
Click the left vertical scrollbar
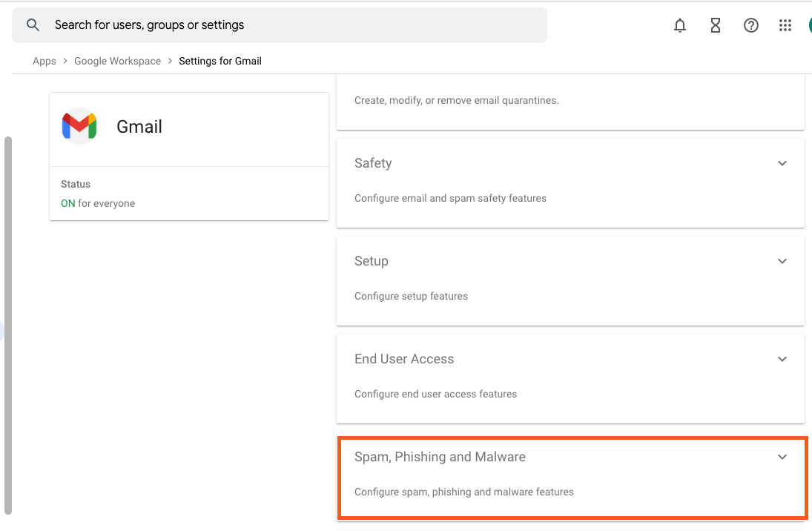8,325
